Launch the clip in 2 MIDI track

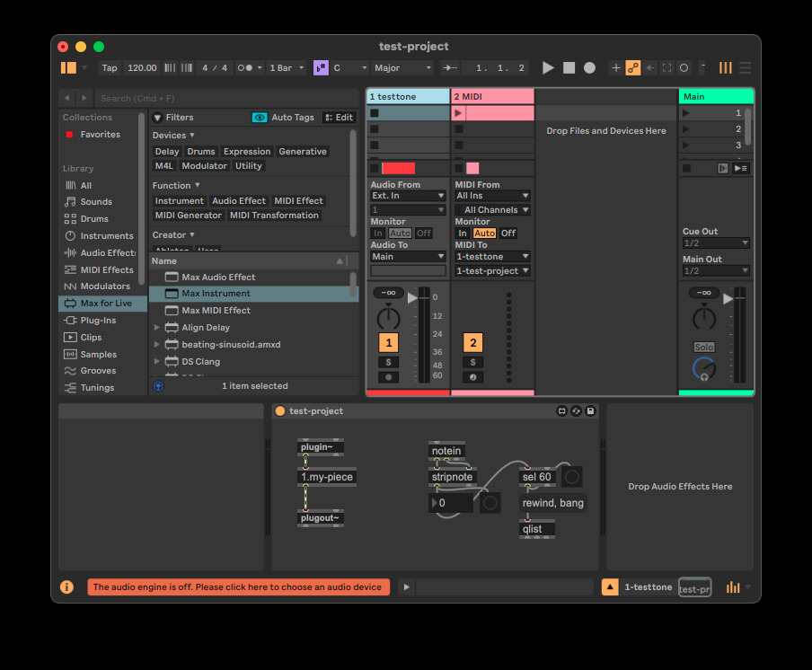[x=458, y=113]
